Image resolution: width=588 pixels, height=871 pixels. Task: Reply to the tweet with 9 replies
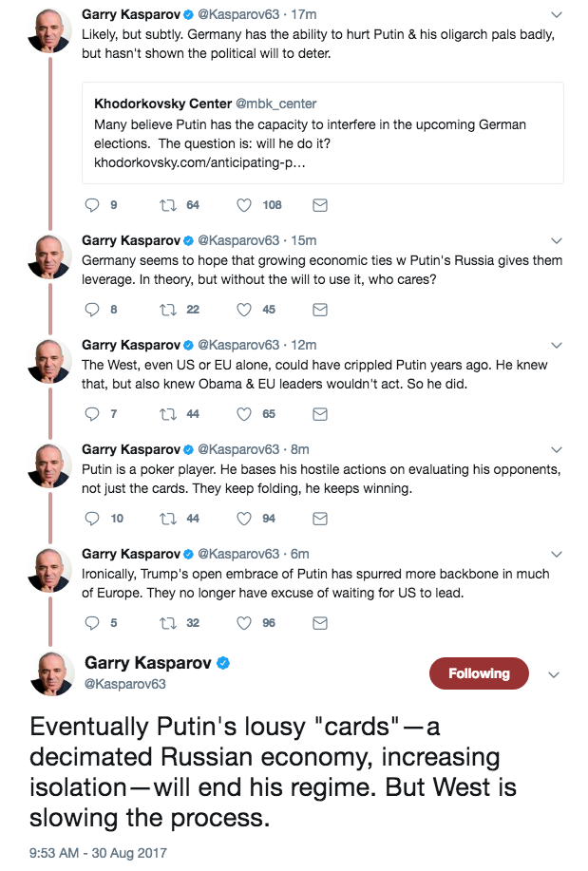(92, 205)
